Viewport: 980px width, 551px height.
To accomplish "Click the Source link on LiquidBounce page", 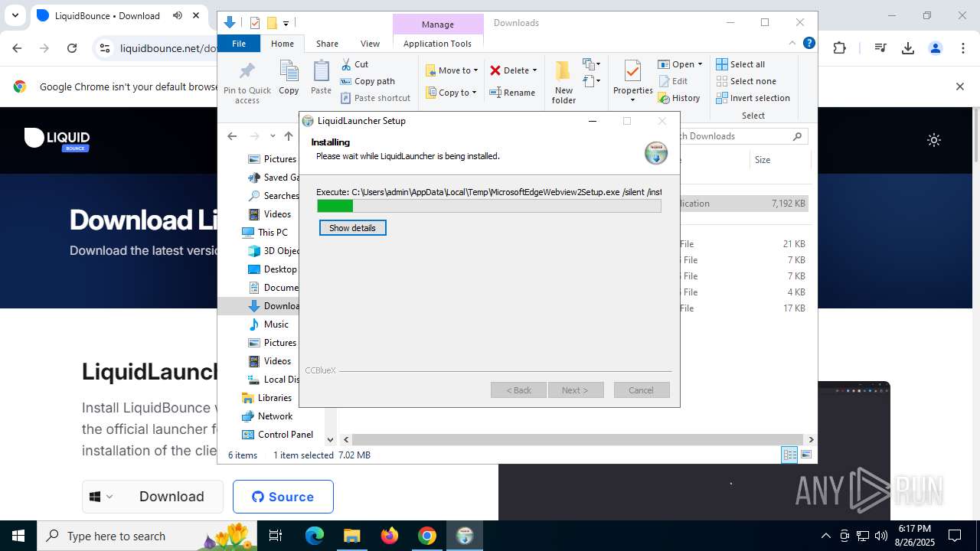I will [x=283, y=497].
